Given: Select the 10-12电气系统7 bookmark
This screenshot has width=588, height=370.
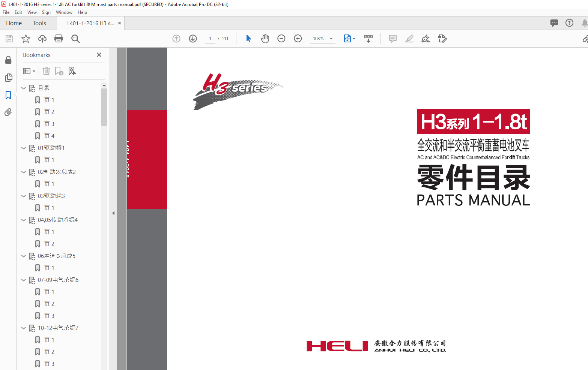Looking at the screenshot, I should [x=58, y=328].
